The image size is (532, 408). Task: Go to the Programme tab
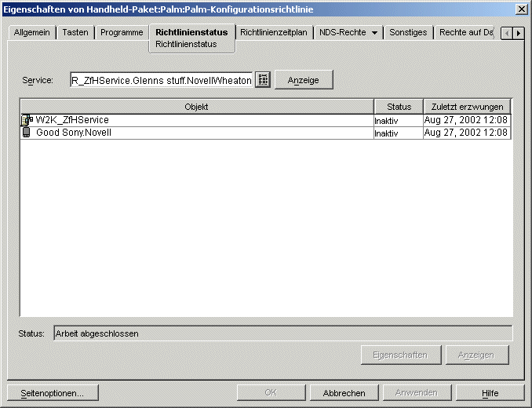(x=122, y=32)
